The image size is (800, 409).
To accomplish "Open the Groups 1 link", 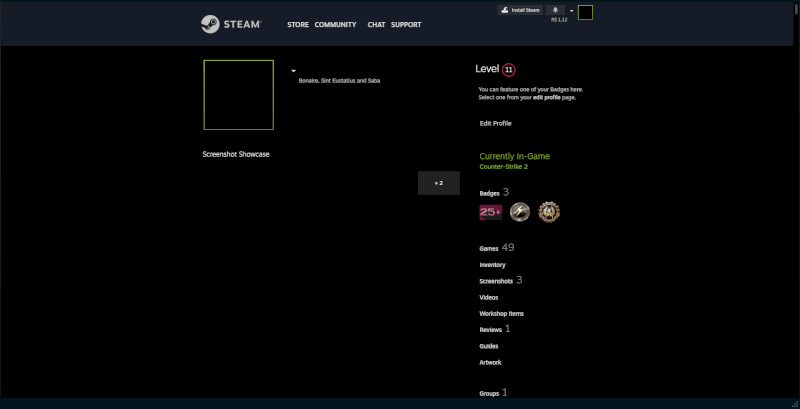I will pos(493,393).
